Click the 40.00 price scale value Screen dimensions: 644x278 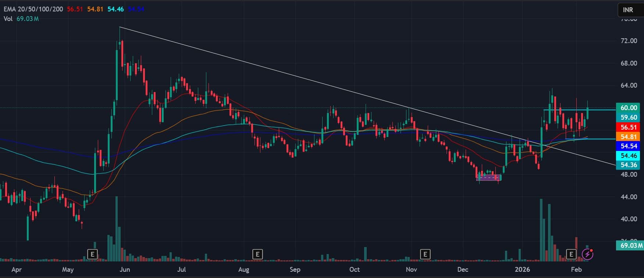point(629,219)
